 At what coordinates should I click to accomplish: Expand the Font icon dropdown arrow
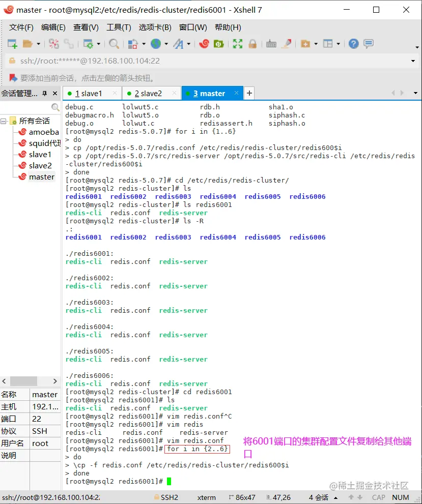tap(188, 44)
